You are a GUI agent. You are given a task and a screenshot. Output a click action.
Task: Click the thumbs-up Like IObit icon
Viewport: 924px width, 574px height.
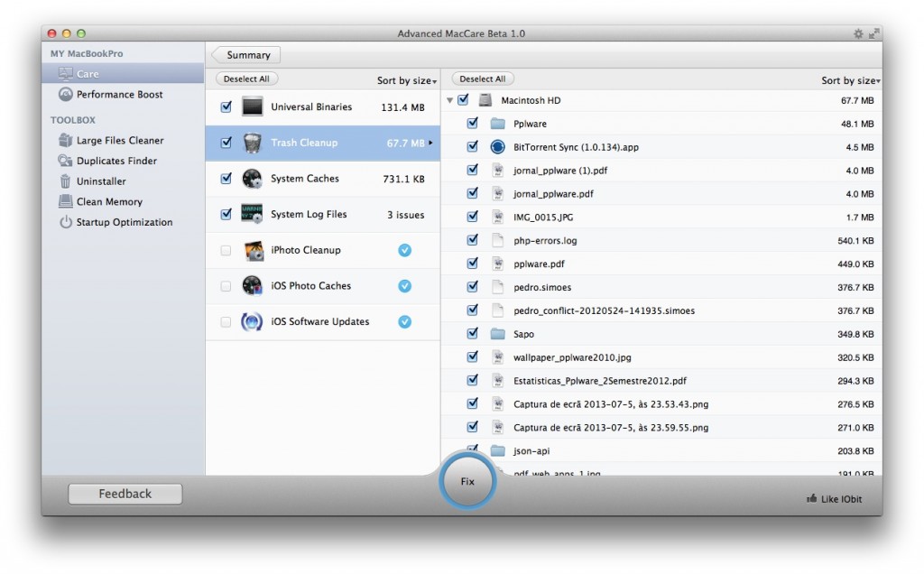(x=811, y=498)
